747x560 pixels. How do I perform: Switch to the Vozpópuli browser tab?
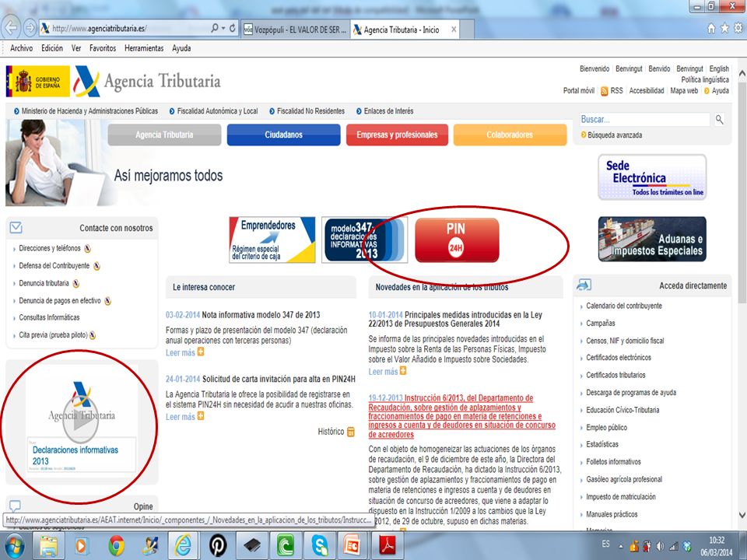pos(296,30)
